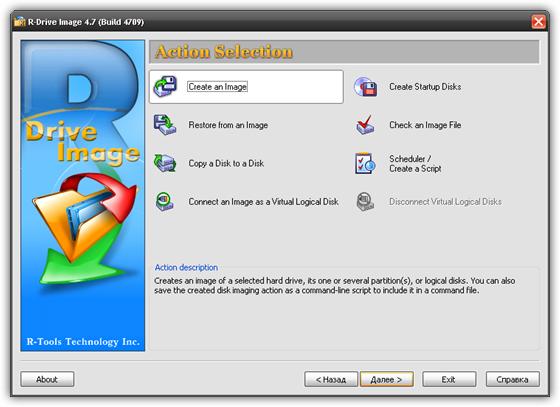
Task: Open the About dialog
Action: coord(47,379)
